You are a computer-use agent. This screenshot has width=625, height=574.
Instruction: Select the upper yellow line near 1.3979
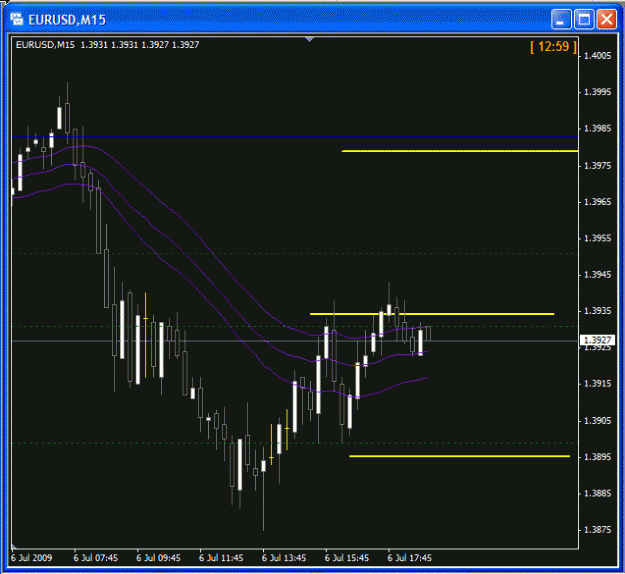(x=460, y=151)
